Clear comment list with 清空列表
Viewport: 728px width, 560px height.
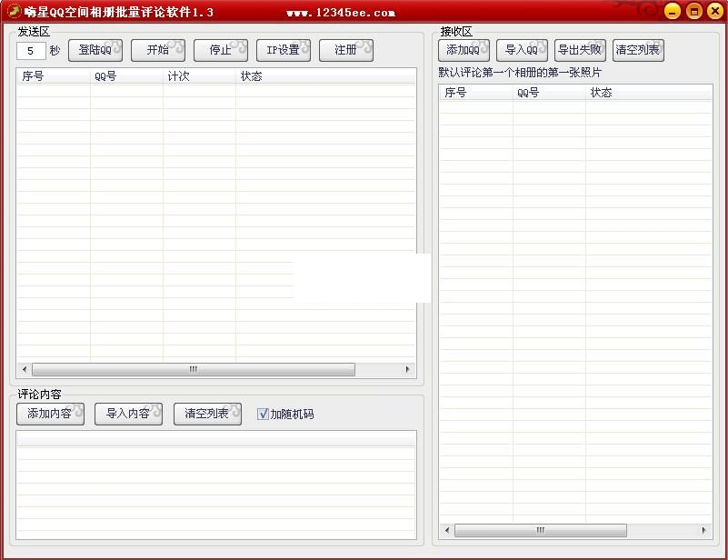207,414
